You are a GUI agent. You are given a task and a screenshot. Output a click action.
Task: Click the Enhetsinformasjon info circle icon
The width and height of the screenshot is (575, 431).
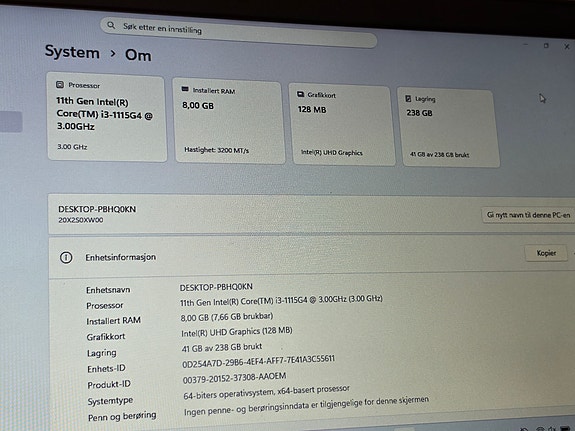click(66, 257)
